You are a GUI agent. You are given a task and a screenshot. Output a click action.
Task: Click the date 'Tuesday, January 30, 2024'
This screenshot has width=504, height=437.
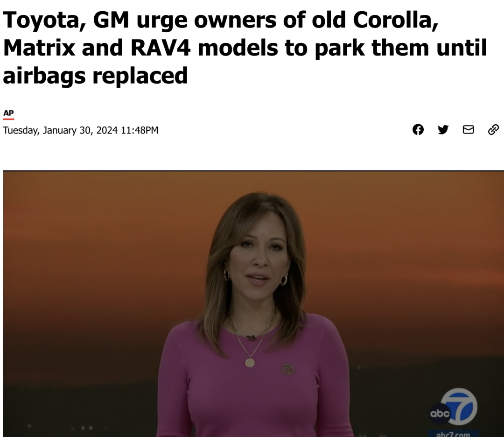click(60, 130)
